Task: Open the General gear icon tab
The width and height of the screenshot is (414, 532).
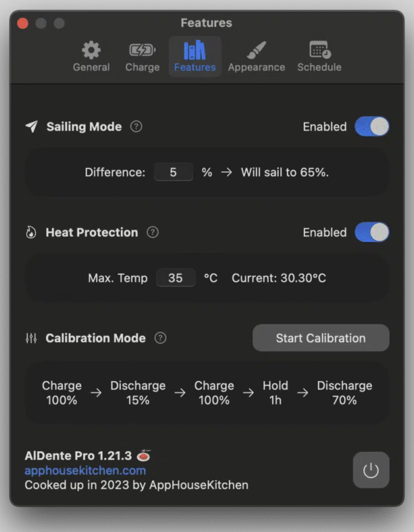Action: 91,50
